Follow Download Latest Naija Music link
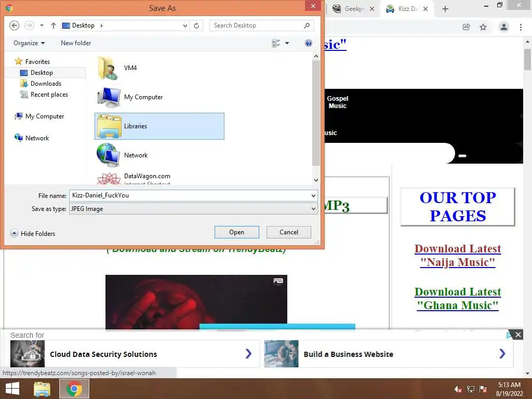This screenshot has width=532, height=399. pos(457,255)
